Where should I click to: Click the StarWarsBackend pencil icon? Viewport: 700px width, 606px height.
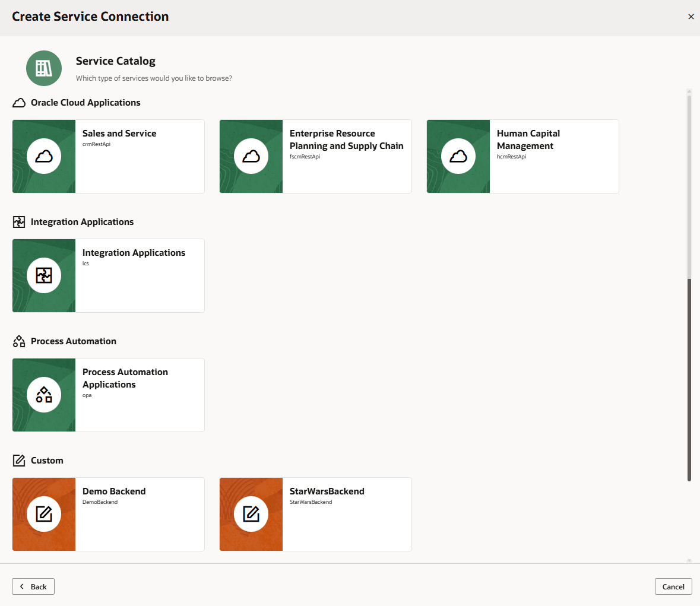click(x=251, y=514)
